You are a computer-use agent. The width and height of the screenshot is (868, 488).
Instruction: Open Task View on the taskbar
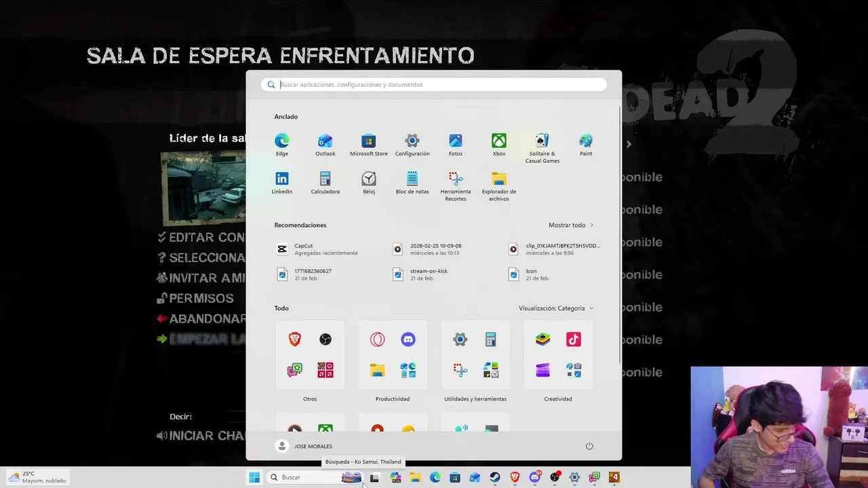[374, 477]
